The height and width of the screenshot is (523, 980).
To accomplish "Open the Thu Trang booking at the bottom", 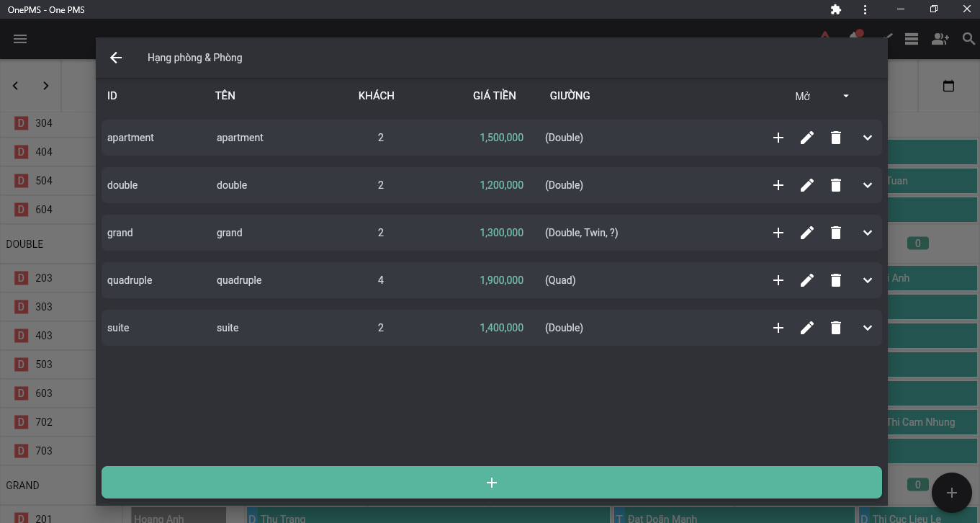I will [428, 514].
